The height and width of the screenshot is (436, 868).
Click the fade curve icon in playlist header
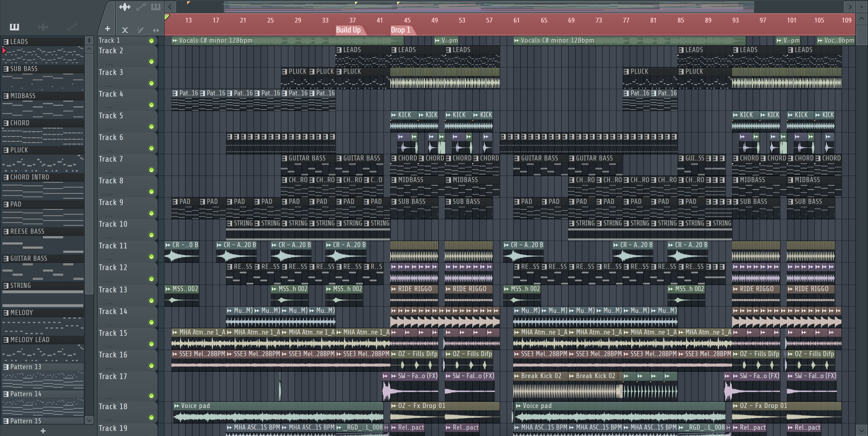(x=141, y=30)
